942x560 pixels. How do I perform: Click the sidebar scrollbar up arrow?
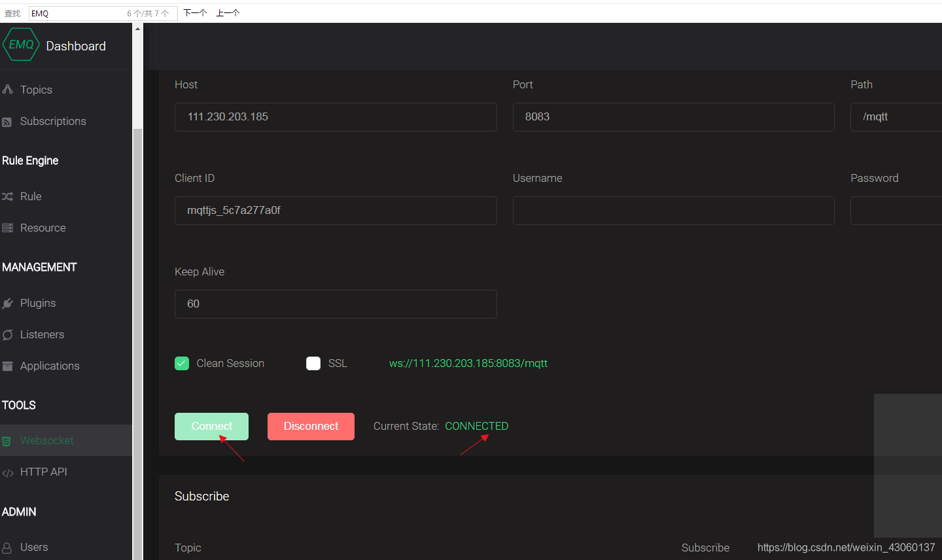(137, 29)
